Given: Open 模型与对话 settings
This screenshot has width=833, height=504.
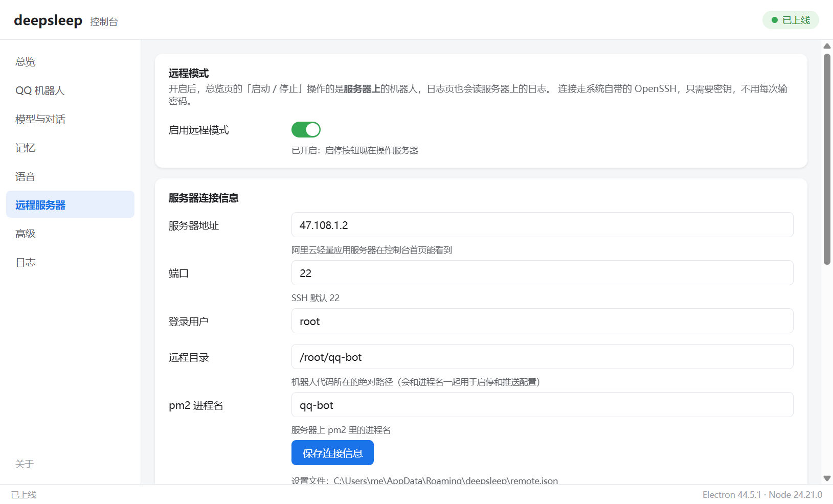Looking at the screenshot, I should [x=70, y=119].
